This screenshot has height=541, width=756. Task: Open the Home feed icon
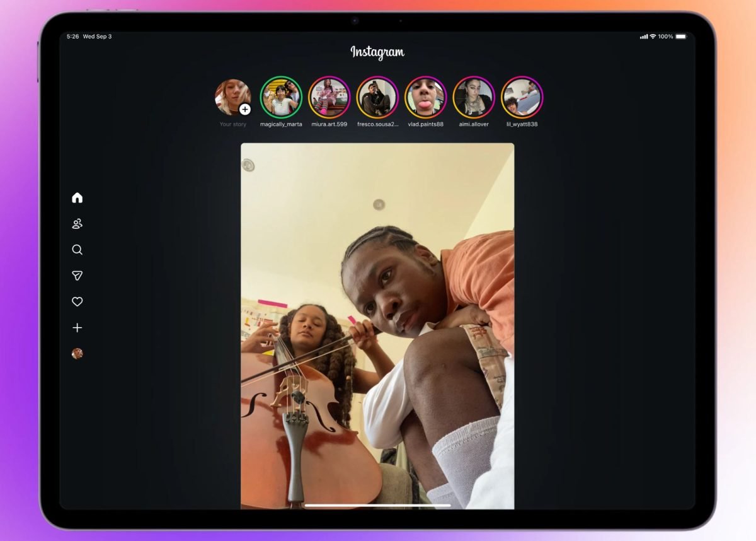(77, 197)
